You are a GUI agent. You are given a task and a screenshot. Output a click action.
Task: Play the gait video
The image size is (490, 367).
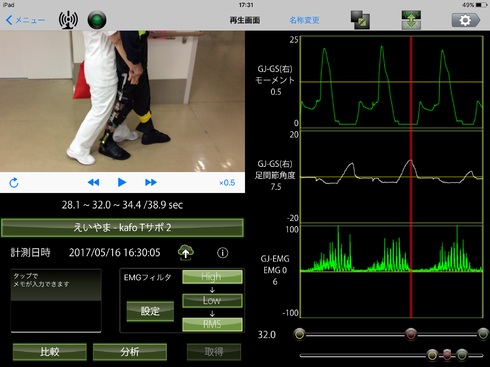pos(122,182)
